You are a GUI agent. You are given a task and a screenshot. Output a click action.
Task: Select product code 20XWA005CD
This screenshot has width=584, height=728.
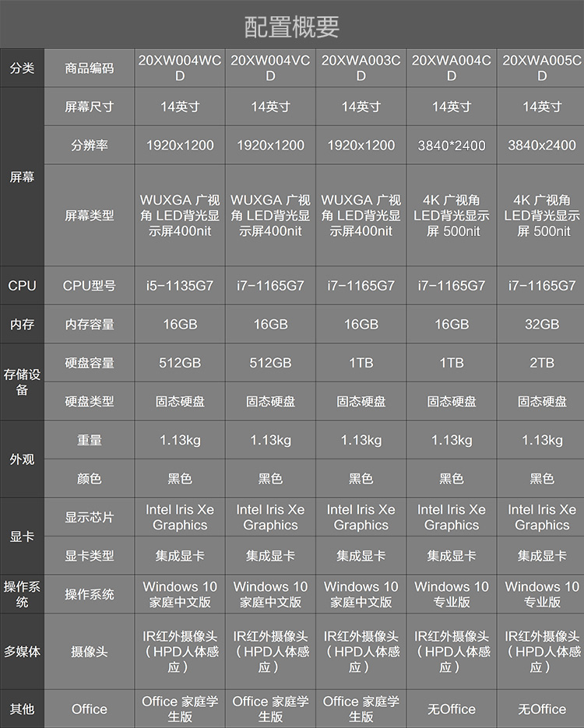(x=541, y=68)
